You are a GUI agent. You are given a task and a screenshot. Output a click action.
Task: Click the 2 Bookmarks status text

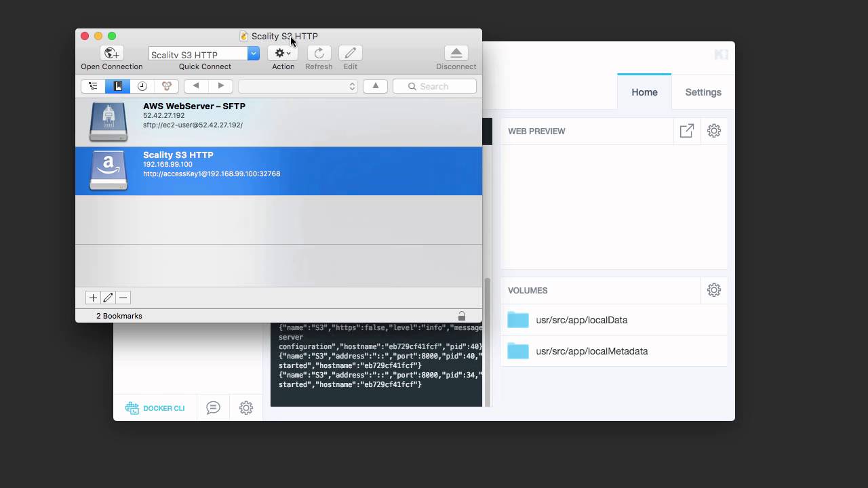pos(119,316)
